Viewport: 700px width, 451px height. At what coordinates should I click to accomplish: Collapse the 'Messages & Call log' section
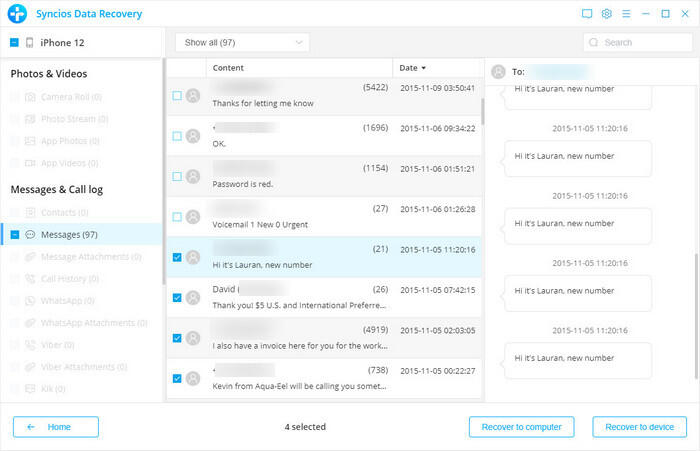[57, 189]
